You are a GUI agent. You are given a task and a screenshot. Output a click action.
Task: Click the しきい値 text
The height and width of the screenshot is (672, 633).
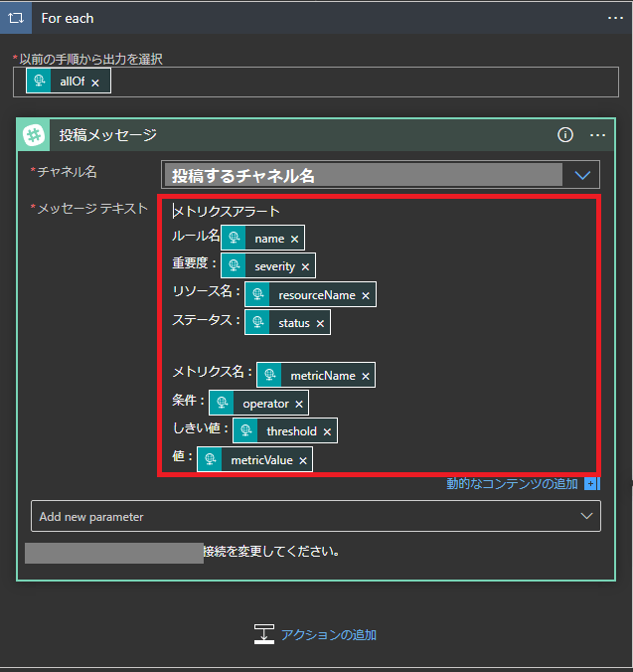tap(196, 427)
